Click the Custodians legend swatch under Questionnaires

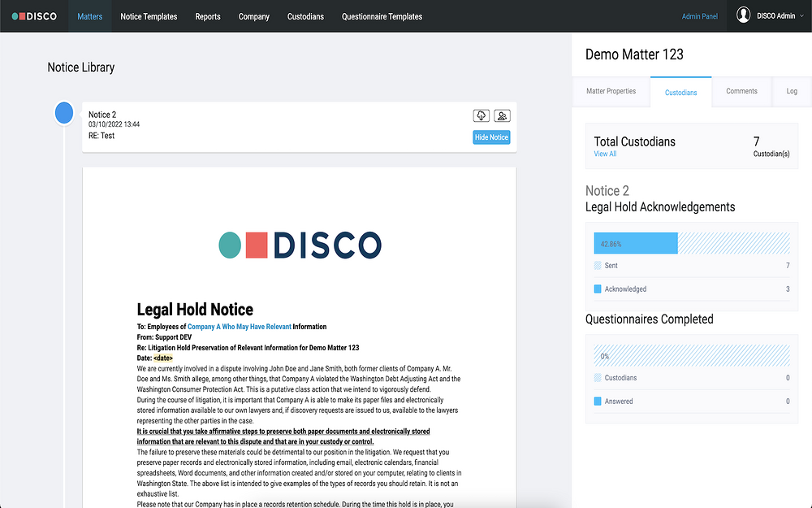[x=598, y=378]
